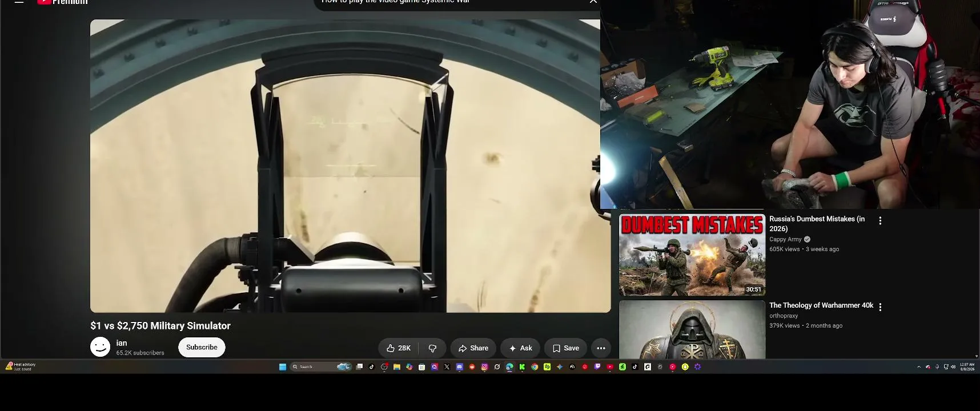Open options for Russia's Dumbest Mistakes video
Screen dimensions: 980x411
click(x=880, y=221)
